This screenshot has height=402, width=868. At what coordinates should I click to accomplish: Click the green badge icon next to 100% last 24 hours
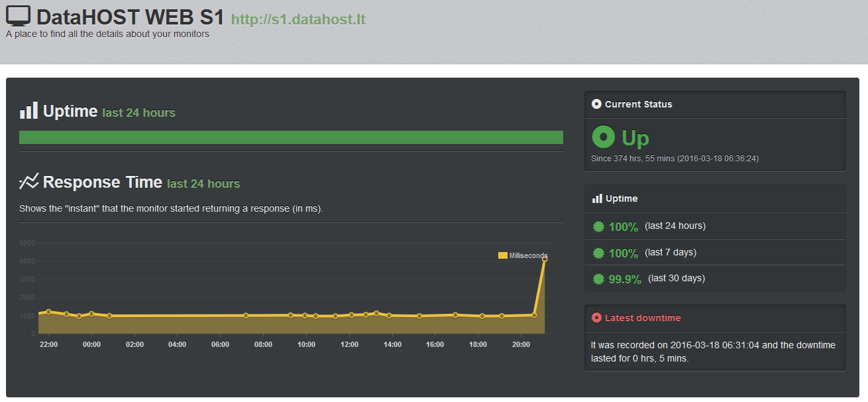point(598,226)
